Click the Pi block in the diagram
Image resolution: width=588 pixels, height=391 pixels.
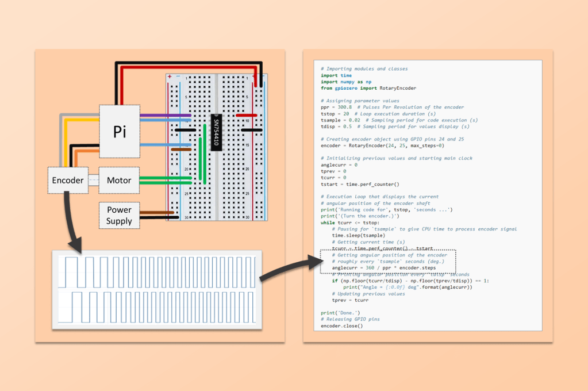coord(120,132)
